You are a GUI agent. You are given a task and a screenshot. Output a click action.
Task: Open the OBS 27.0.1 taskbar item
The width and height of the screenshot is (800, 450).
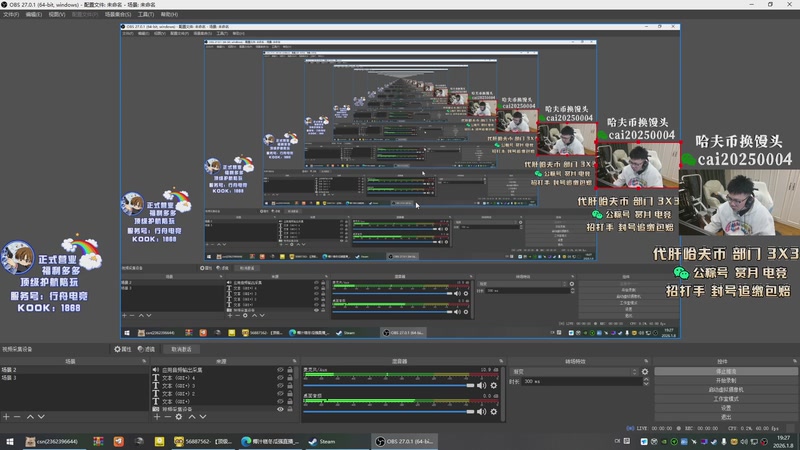405,441
